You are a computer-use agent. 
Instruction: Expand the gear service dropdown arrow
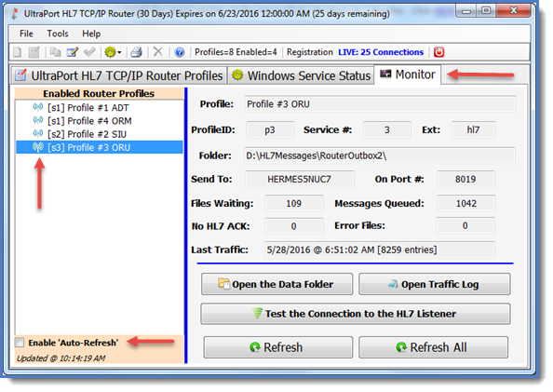(x=119, y=52)
